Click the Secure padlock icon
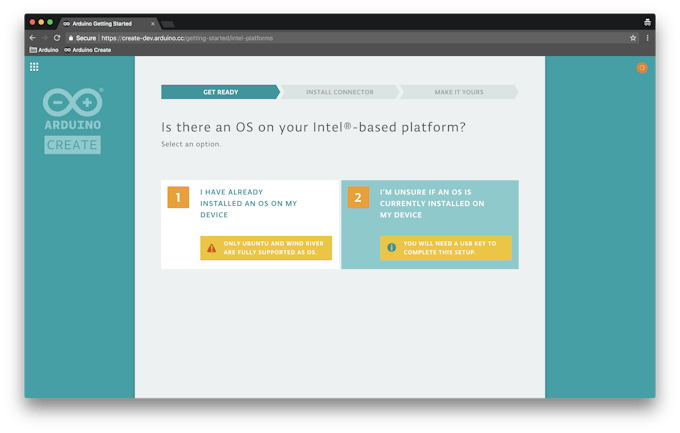This screenshot has height=433, width=680. [x=71, y=38]
